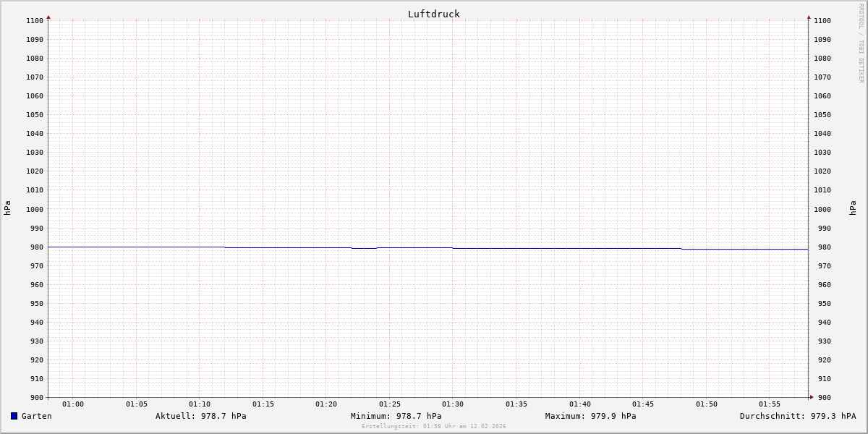868x434 pixels.
Task: Click the Minimum 978.7 hPa statistic
Action: tap(396, 416)
